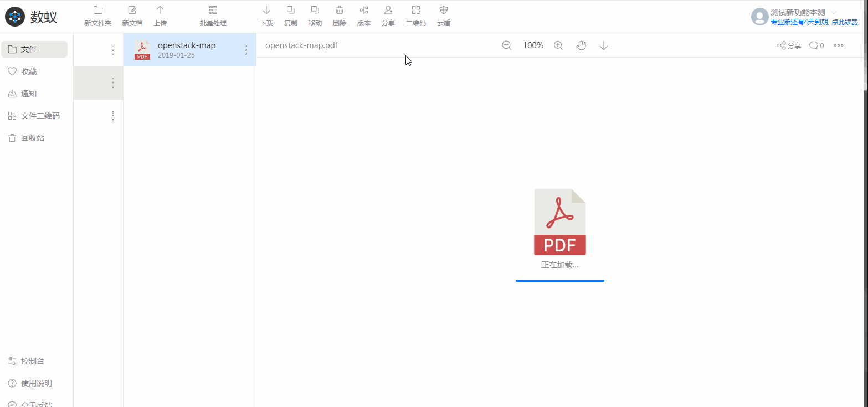Click the user avatar icon
This screenshot has height=407, width=868.
pos(759,17)
